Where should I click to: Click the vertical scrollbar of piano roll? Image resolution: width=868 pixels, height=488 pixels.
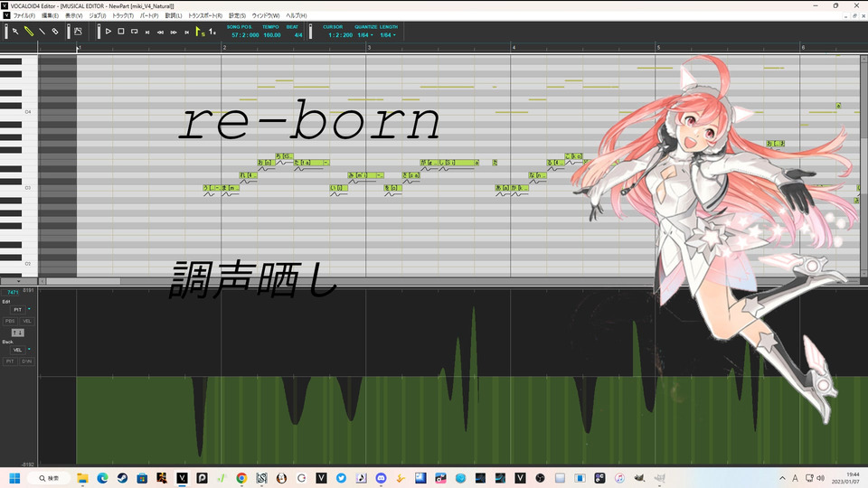(x=863, y=164)
